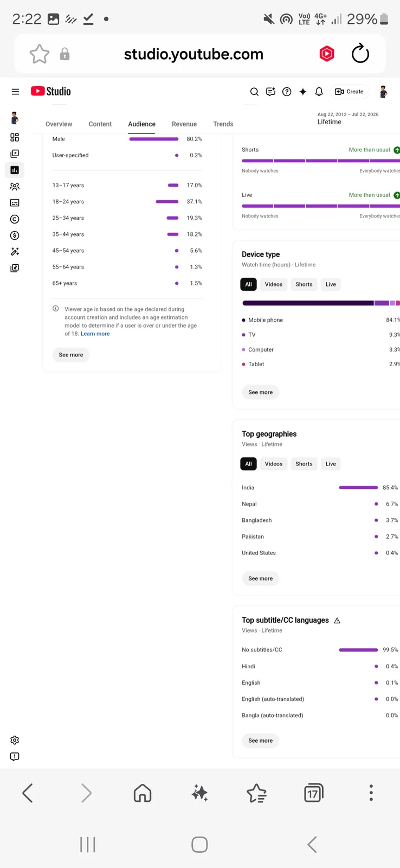The image size is (400, 868).
Task: Switch to the Revenue tab
Action: (184, 124)
